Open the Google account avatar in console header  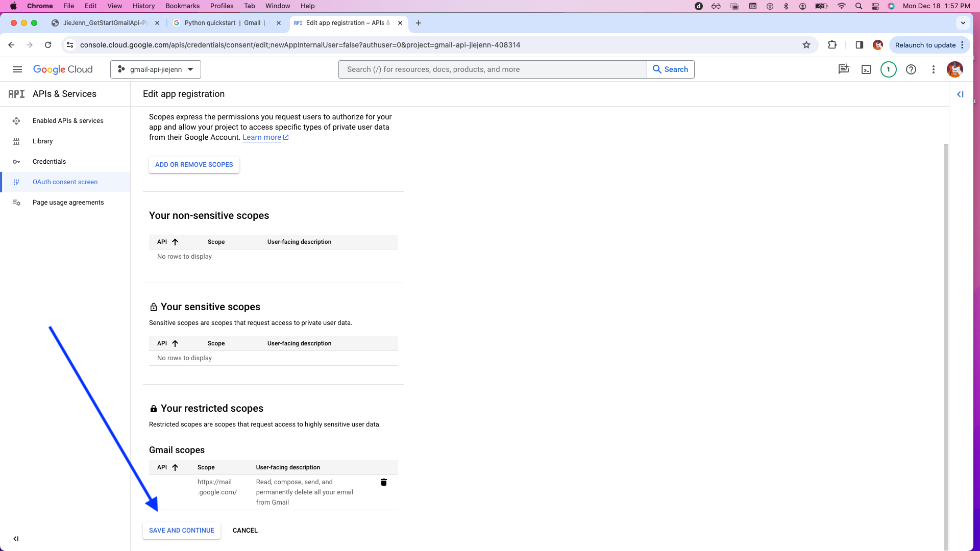click(955, 69)
